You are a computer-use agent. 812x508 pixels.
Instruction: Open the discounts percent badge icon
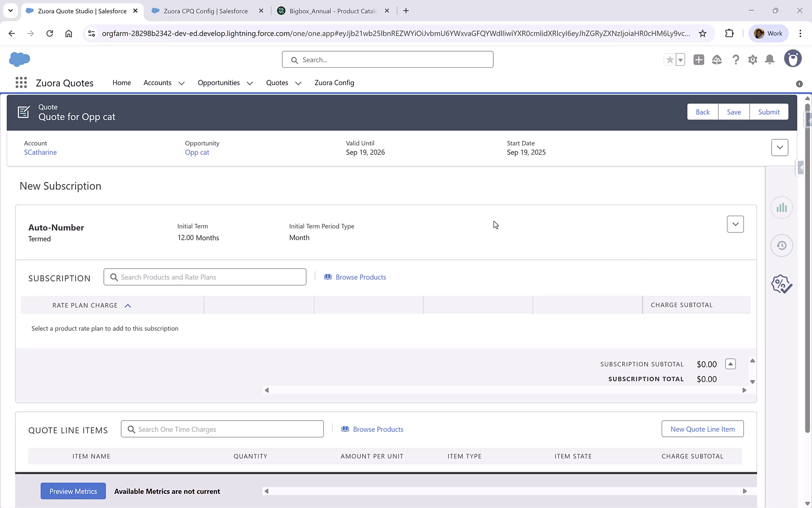point(781,284)
